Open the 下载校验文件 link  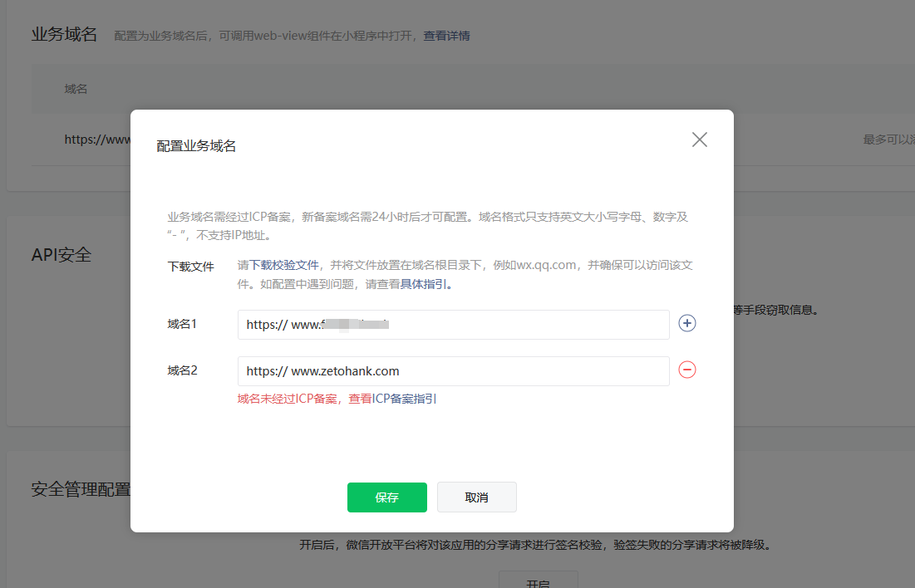tap(284, 266)
